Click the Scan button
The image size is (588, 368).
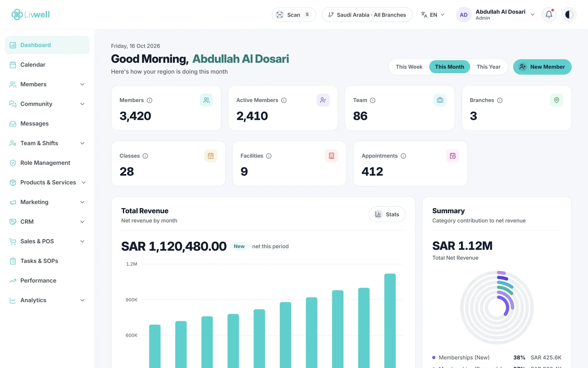(294, 15)
